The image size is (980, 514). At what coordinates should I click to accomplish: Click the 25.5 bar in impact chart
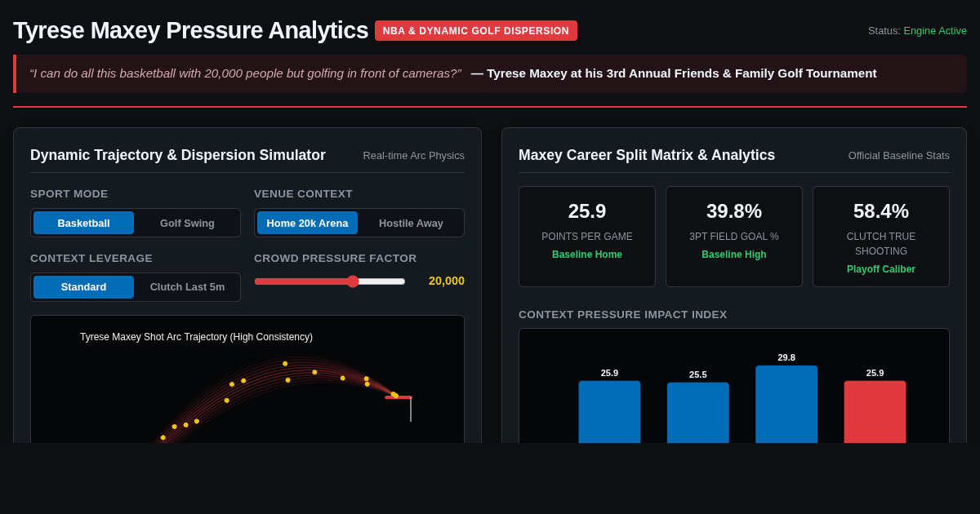click(698, 413)
